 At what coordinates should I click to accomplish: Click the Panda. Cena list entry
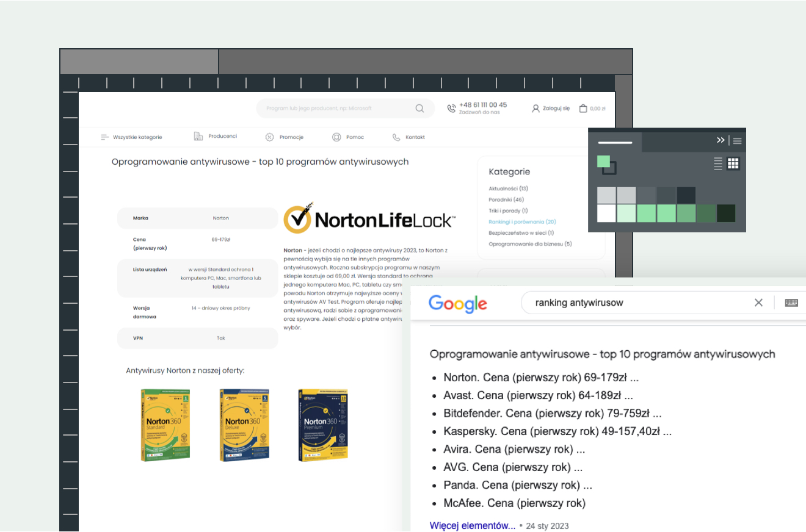point(518,486)
